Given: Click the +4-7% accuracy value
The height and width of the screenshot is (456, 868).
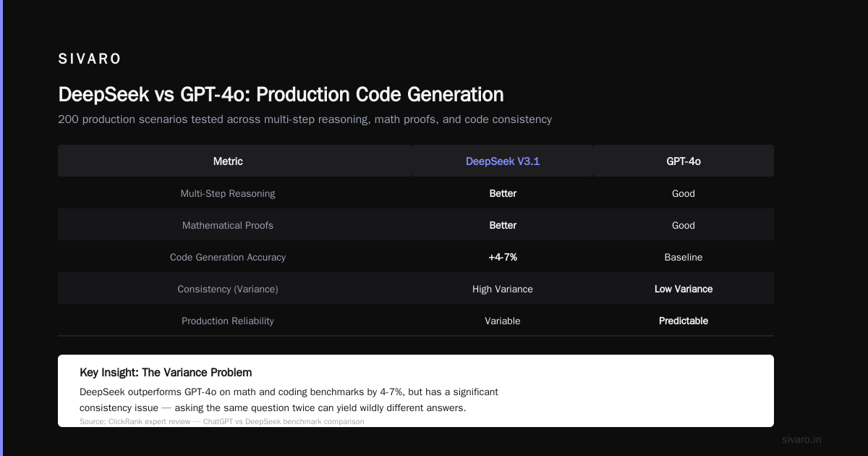Looking at the screenshot, I should tap(503, 257).
